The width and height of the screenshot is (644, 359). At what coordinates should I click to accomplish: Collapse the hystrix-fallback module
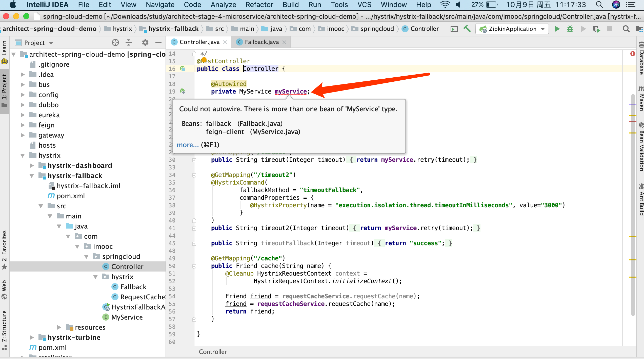(x=32, y=175)
